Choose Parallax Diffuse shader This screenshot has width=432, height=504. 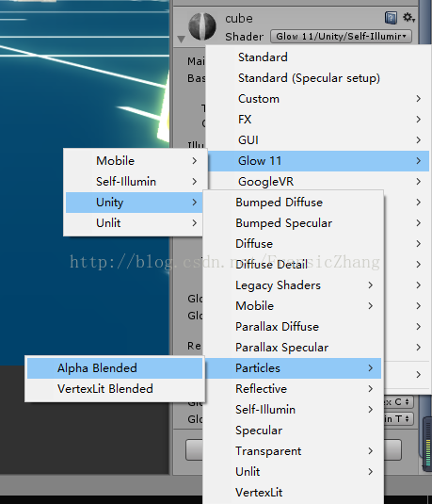pyautogui.click(x=293, y=327)
